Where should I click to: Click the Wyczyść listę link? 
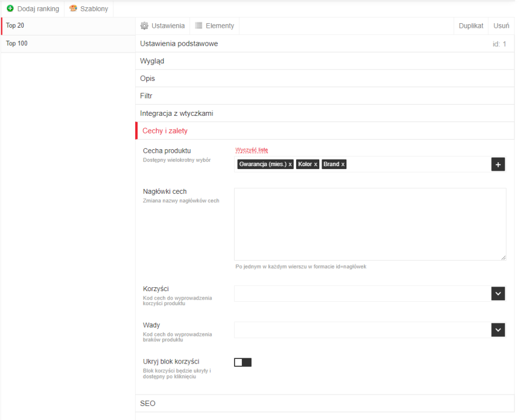point(252,150)
